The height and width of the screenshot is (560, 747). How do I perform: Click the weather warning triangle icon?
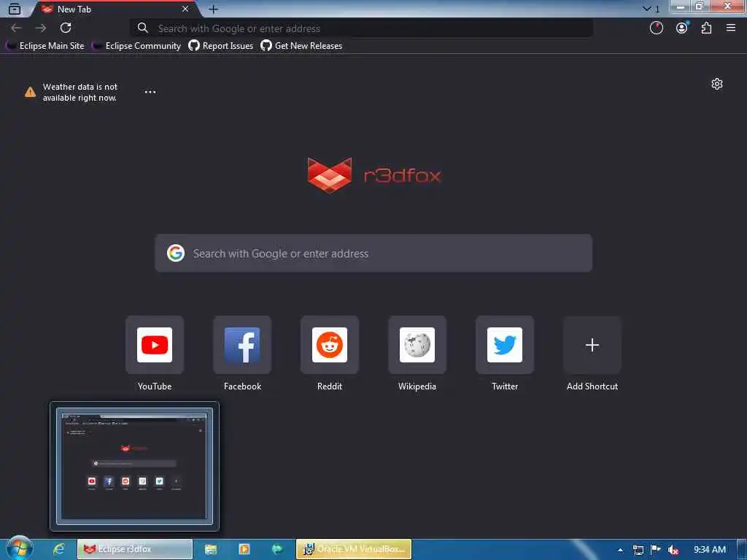pyautogui.click(x=30, y=92)
